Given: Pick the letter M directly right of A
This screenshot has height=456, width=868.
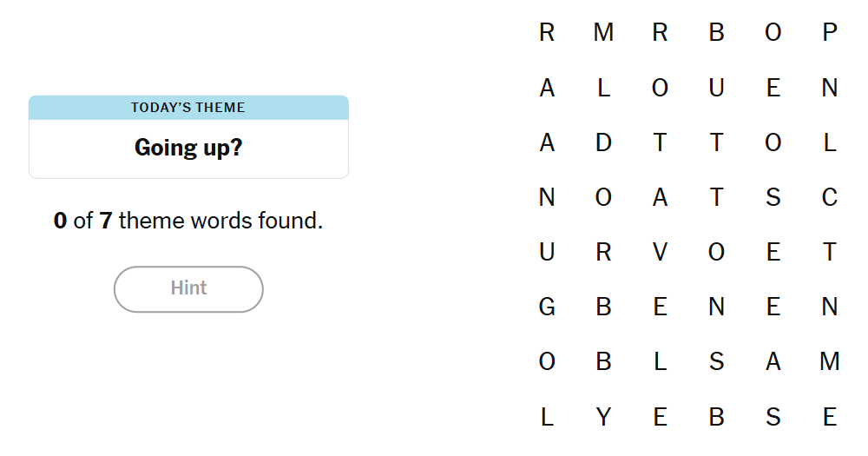Looking at the screenshot, I should coord(830,362).
